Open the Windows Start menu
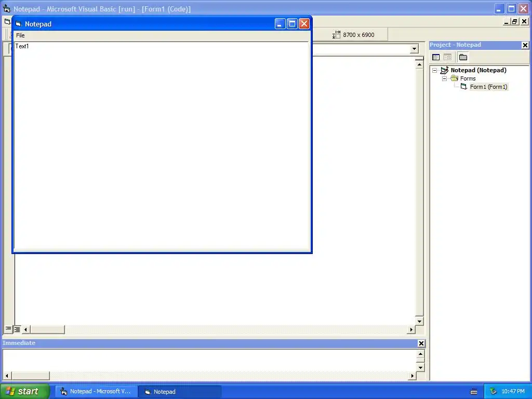Image resolution: width=532 pixels, height=399 pixels. pyautogui.click(x=25, y=391)
